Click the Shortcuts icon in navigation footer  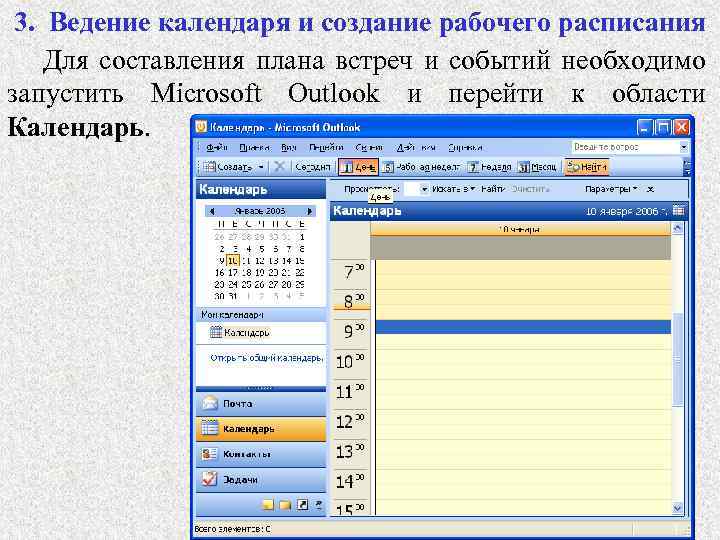pos(302,505)
